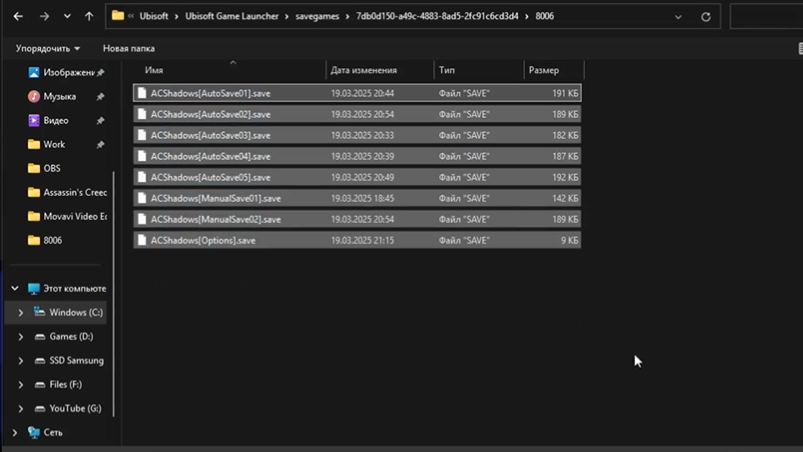Select the ACShadows[Options].save file
The width and height of the screenshot is (803, 452).
coord(203,240)
